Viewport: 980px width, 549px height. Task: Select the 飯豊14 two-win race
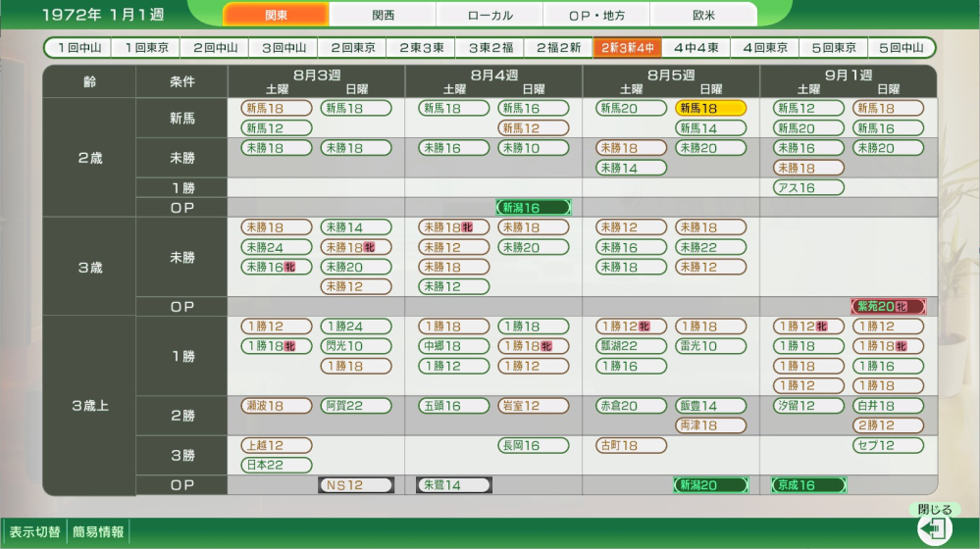(x=710, y=405)
